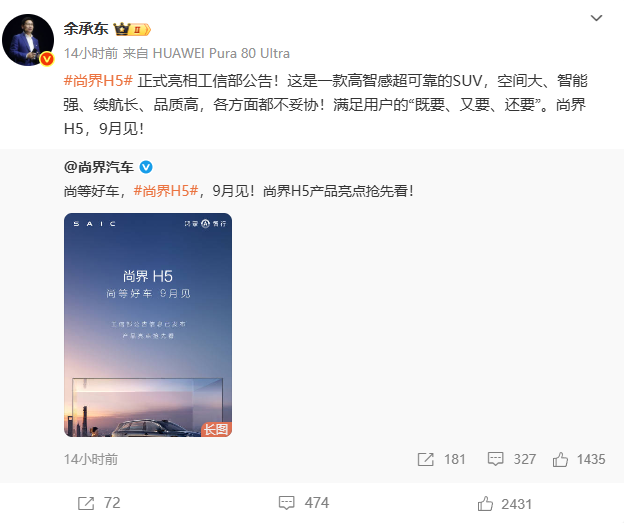Click the main post 14小时前 timestamp

tap(91, 53)
